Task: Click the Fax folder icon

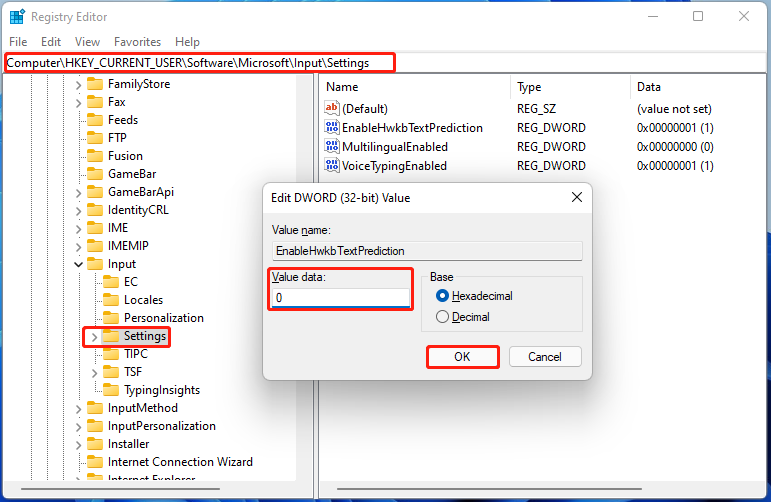Action: (x=95, y=102)
